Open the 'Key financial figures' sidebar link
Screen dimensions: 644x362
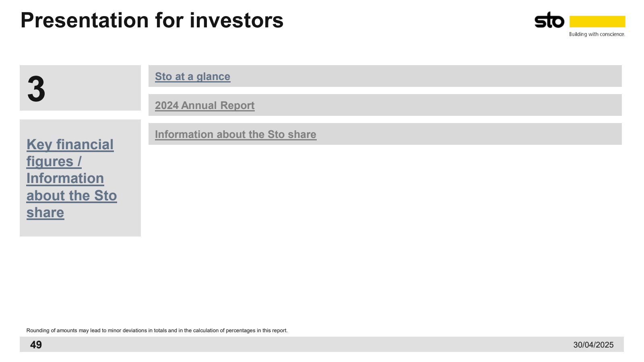tap(70, 153)
